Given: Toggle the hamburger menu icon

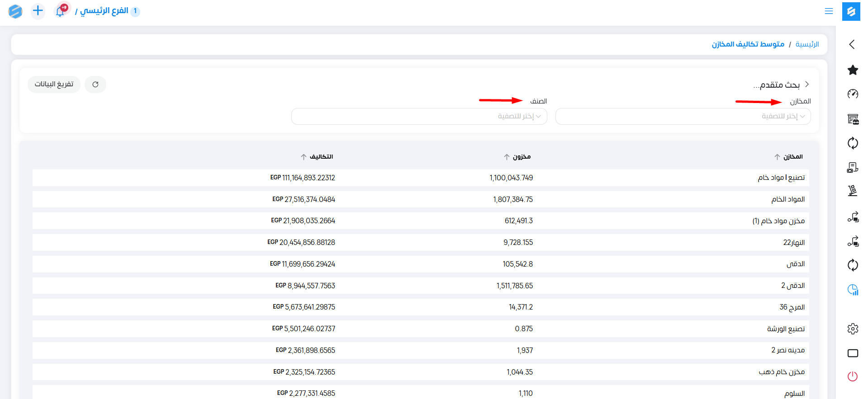Looking at the screenshot, I should click(829, 11).
